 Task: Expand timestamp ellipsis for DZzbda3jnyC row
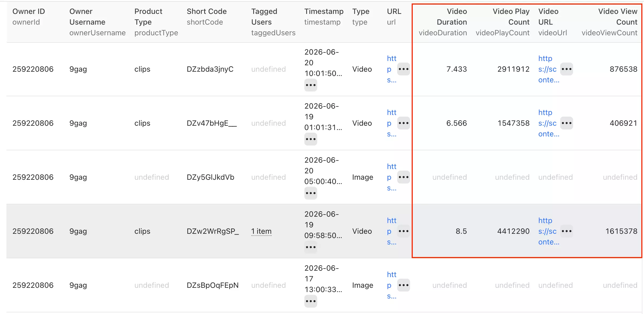click(310, 85)
